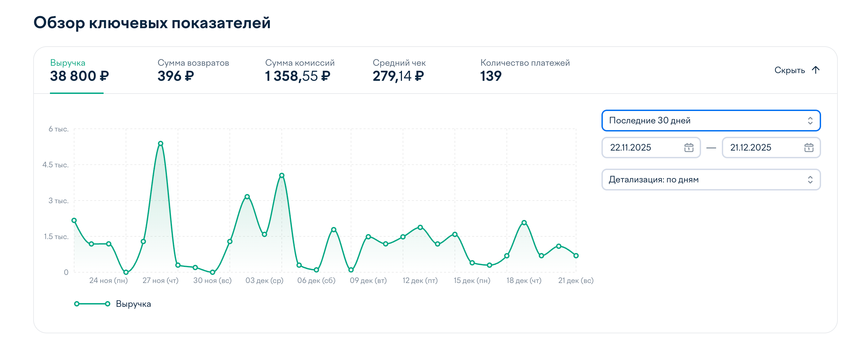Click the 21 дек last data point
The height and width of the screenshot is (339, 868).
click(x=576, y=256)
